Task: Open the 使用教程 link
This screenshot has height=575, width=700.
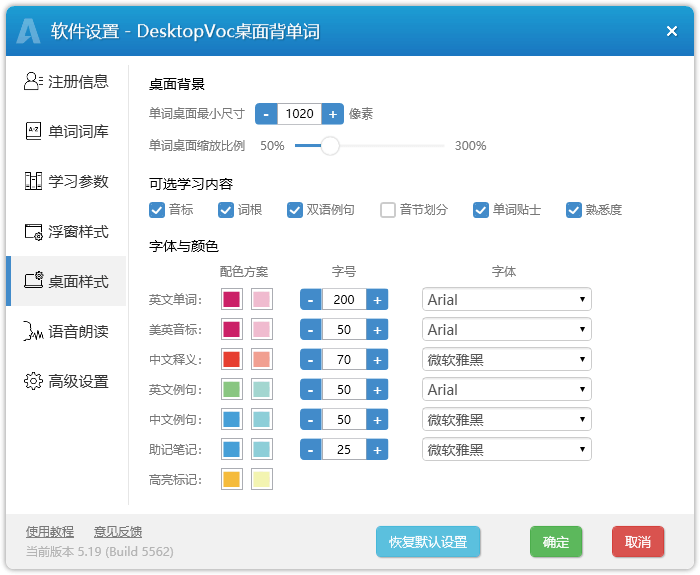Action: [50, 531]
